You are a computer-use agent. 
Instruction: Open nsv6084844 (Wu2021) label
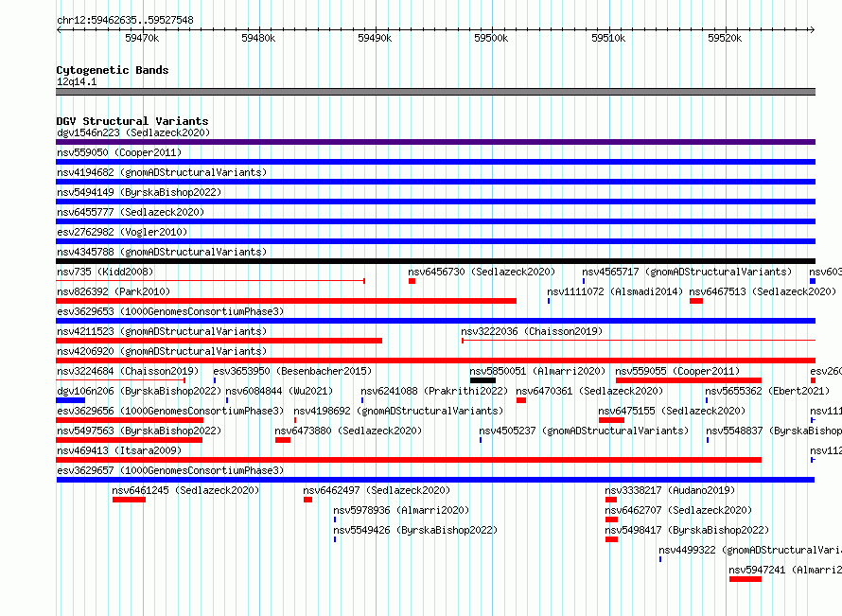tap(279, 391)
